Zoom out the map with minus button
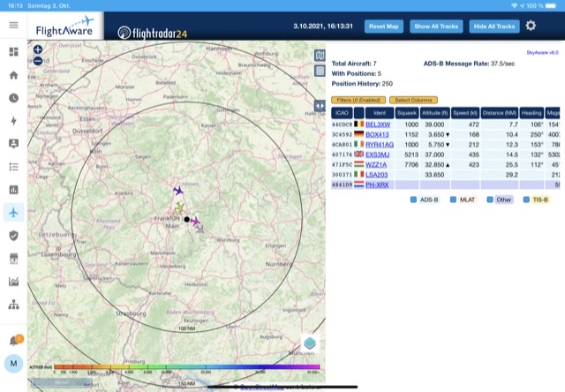Screen dimensions: 565x392 (38, 61)
